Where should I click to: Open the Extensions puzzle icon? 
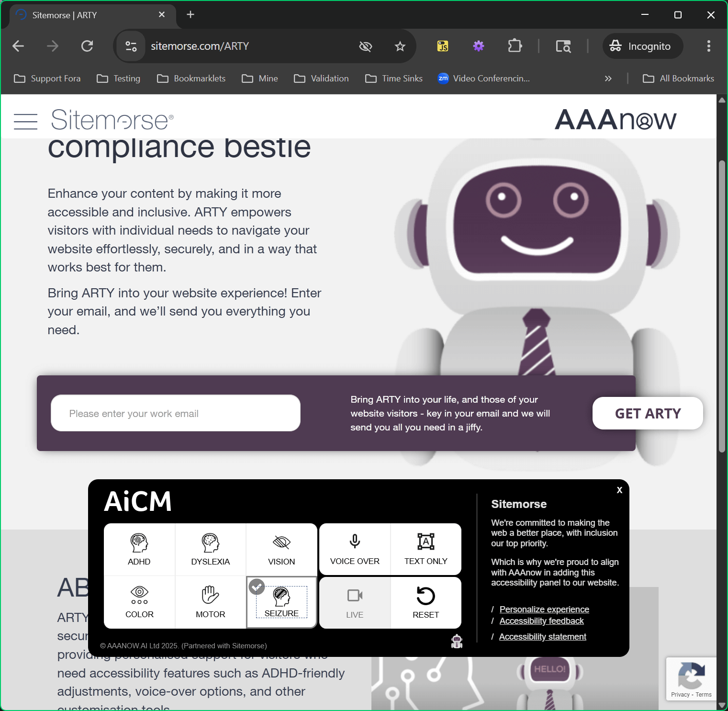click(515, 46)
